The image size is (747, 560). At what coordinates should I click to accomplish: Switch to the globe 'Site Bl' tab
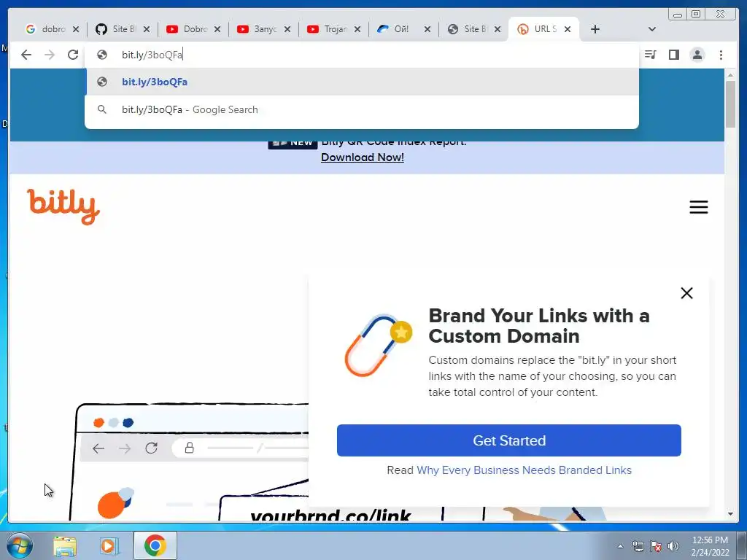click(x=469, y=29)
